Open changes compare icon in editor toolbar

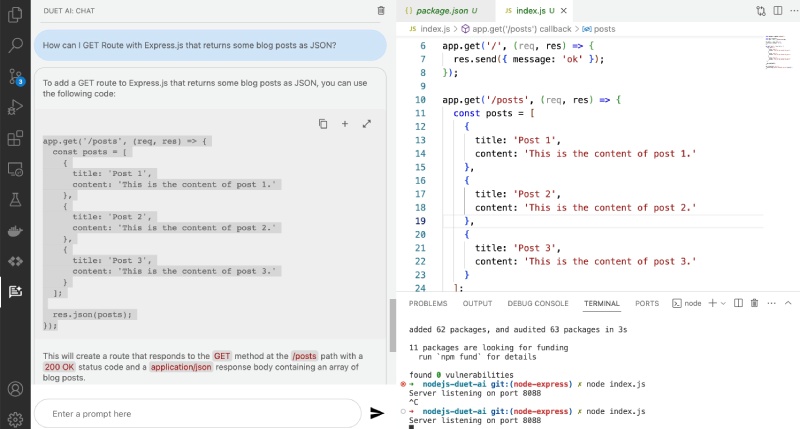[761, 11]
